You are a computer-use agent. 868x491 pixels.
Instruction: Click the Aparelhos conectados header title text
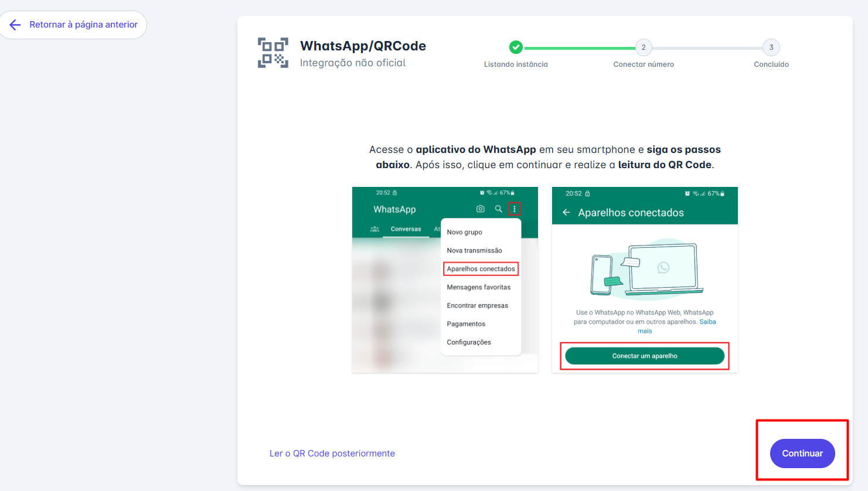click(631, 213)
